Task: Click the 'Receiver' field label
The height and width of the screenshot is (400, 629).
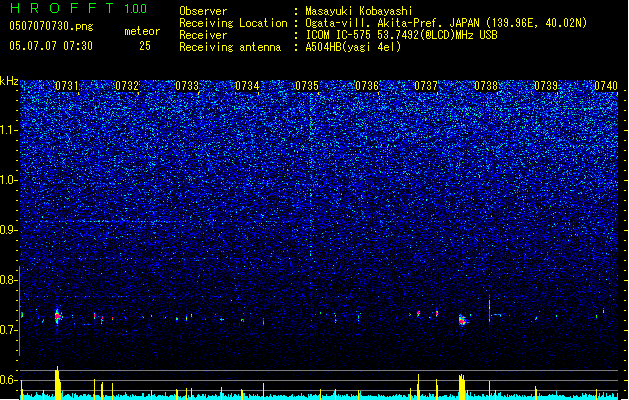Action: (203, 35)
